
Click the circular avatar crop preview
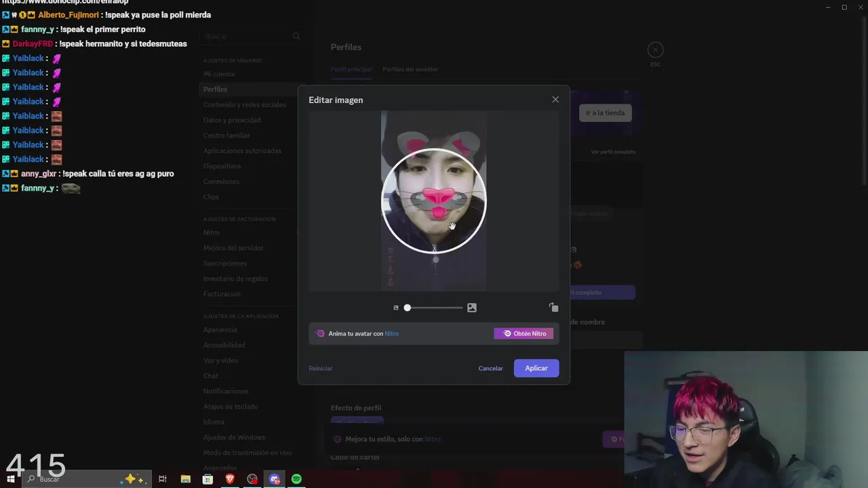[434, 201]
